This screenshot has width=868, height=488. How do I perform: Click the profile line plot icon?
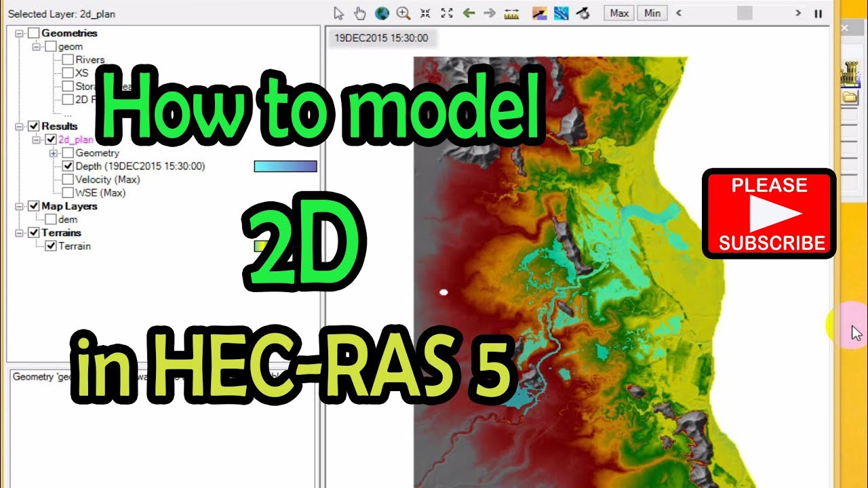pyautogui.click(x=539, y=13)
